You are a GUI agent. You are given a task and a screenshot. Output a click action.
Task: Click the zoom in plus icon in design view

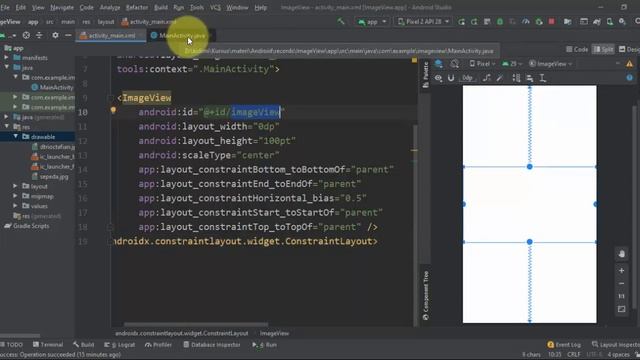(622, 270)
